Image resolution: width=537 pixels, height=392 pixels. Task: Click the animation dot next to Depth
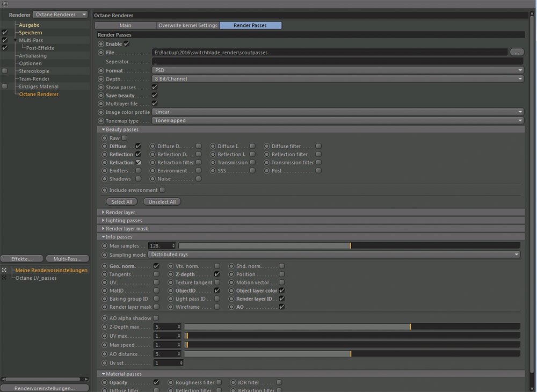[x=101, y=79]
